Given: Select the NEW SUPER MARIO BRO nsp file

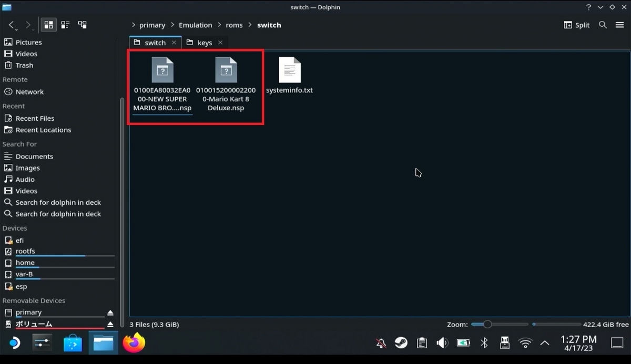Looking at the screenshot, I should (162, 84).
